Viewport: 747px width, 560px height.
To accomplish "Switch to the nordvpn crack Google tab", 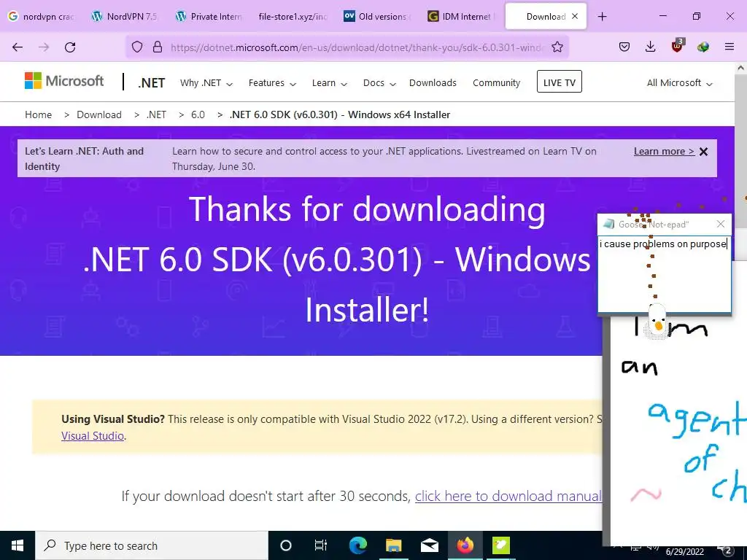I will tap(42, 16).
